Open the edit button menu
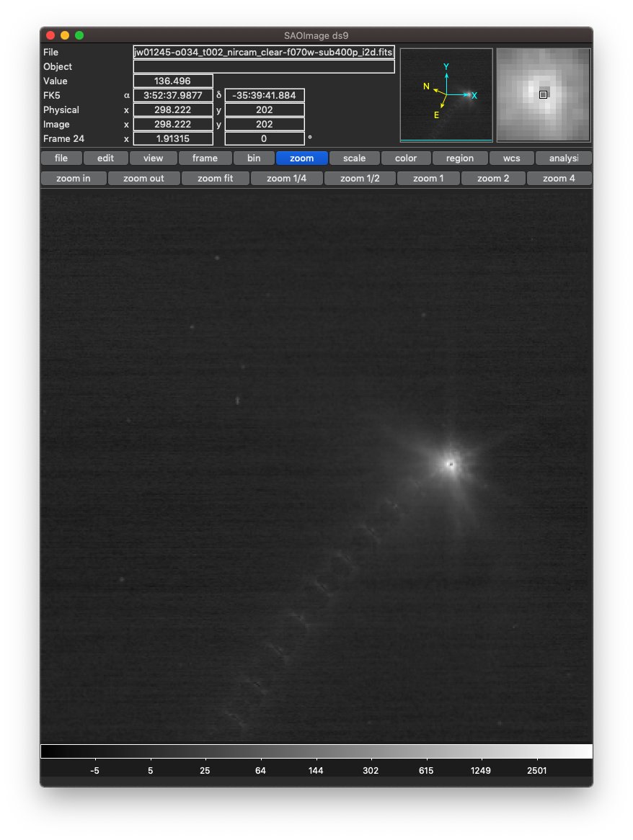The height and width of the screenshot is (840, 633). click(105, 158)
